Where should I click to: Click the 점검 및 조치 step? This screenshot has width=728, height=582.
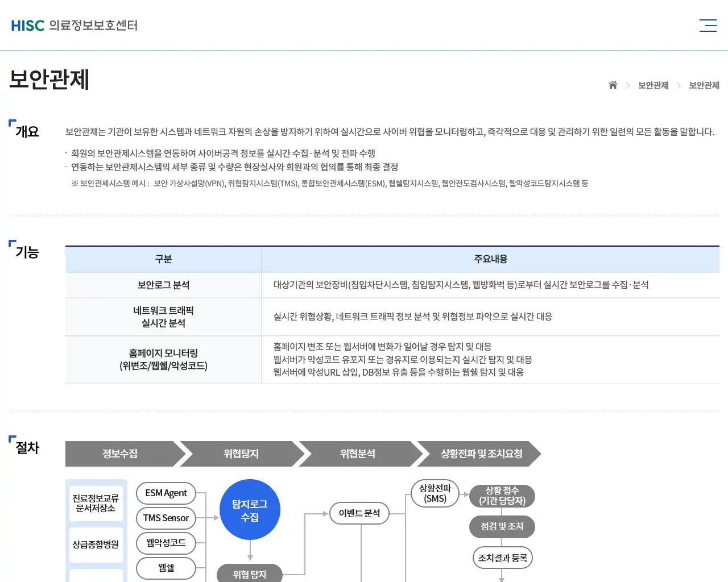point(502,526)
